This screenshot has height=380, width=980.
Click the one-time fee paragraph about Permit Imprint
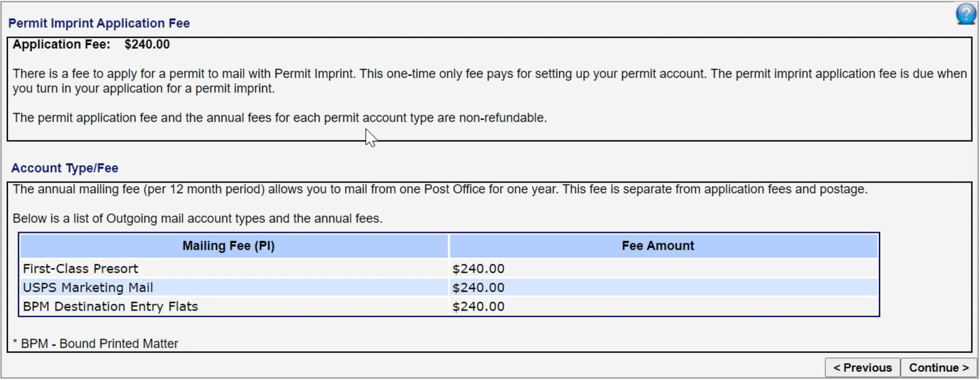point(490,81)
